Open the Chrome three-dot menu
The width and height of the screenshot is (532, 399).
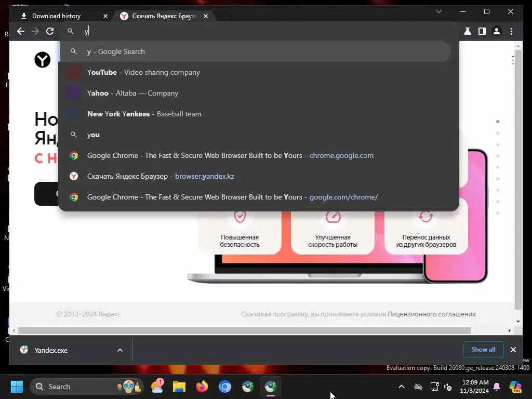coord(511,31)
